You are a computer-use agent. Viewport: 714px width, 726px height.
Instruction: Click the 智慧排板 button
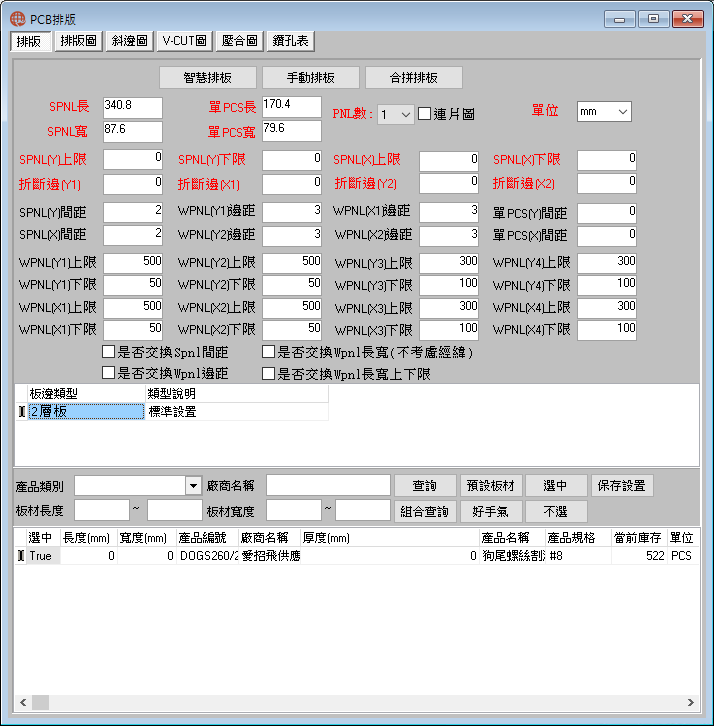pyautogui.click(x=207, y=77)
